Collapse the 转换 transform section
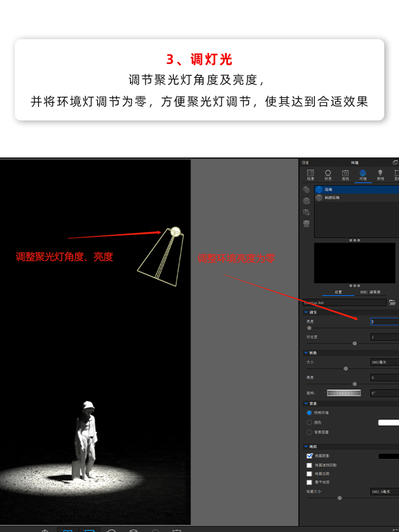This screenshot has width=399, height=532. 306,353
